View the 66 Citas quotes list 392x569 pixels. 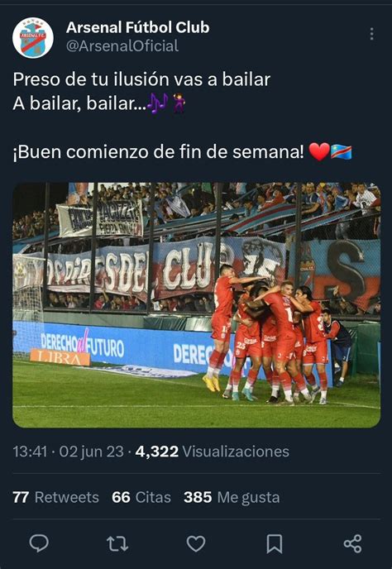point(141,497)
